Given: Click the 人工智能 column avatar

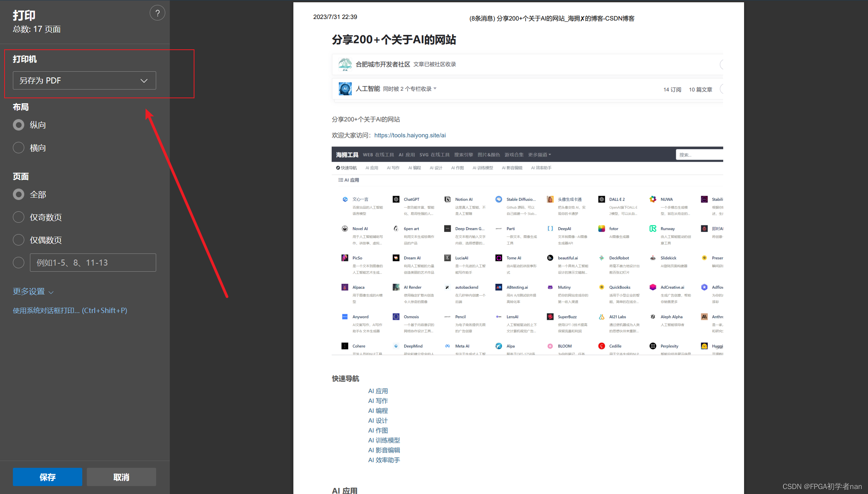Looking at the screenshot, I should point(345,89).
